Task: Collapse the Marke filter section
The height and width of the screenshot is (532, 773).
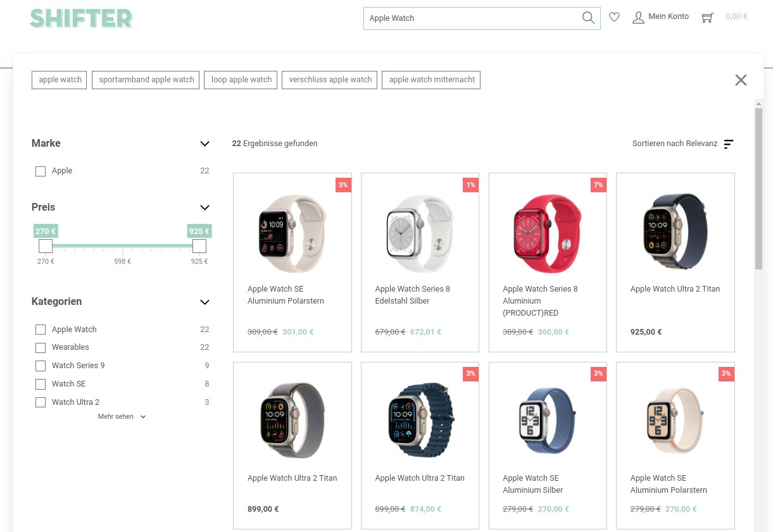Action: [x=204, y=144]
